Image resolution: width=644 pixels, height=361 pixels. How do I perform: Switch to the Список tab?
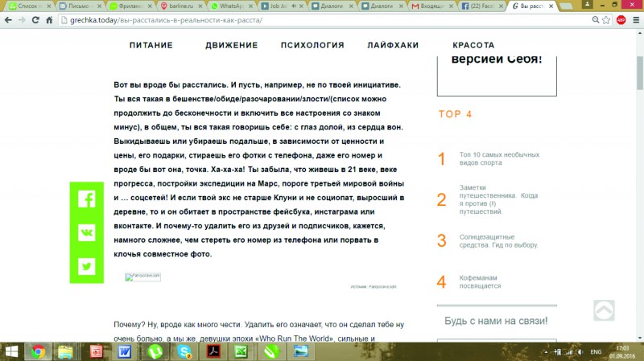coord(27,6)
